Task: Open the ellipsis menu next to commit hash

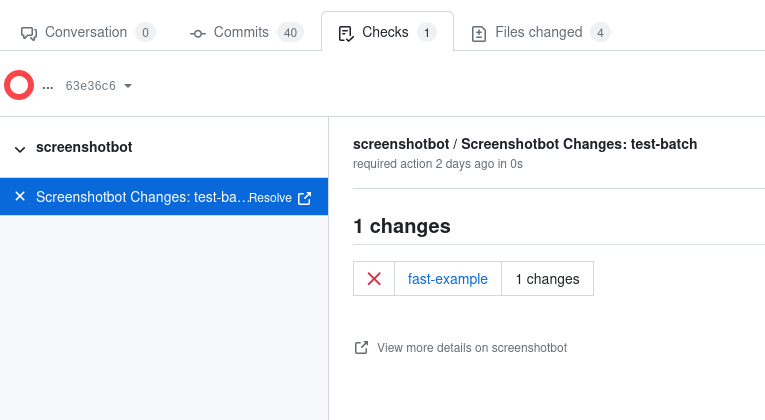Action: [x=47, y=86]
